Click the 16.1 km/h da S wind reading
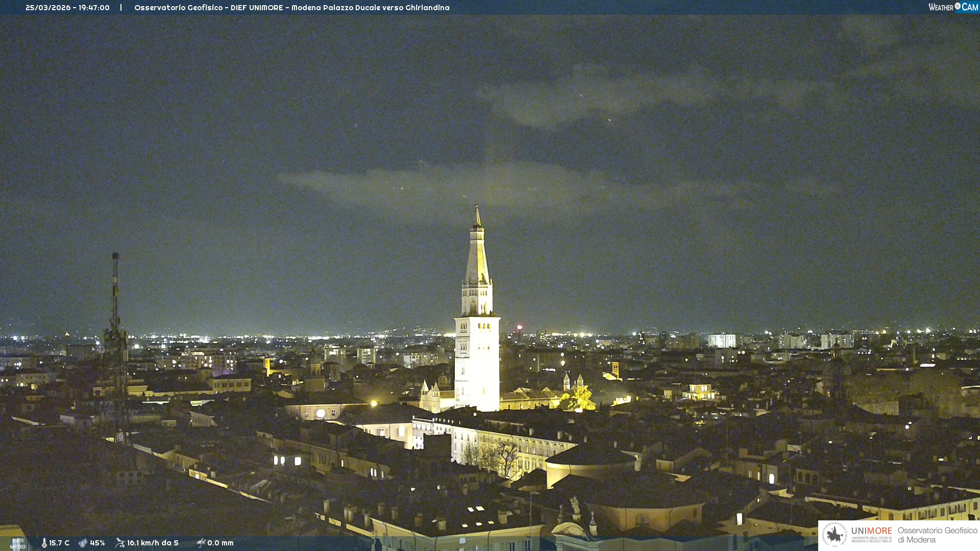The width and height of the screenshot is (980, 551). [153, 543]
